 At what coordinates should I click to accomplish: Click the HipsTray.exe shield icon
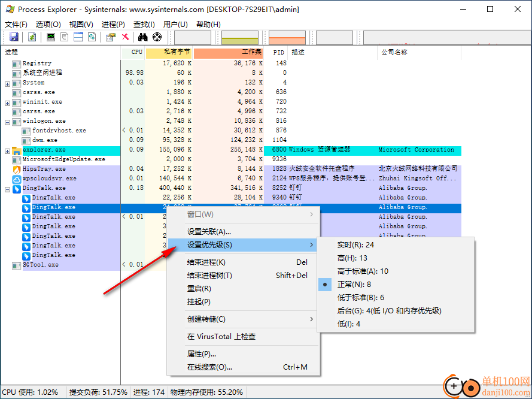(17, 170)
